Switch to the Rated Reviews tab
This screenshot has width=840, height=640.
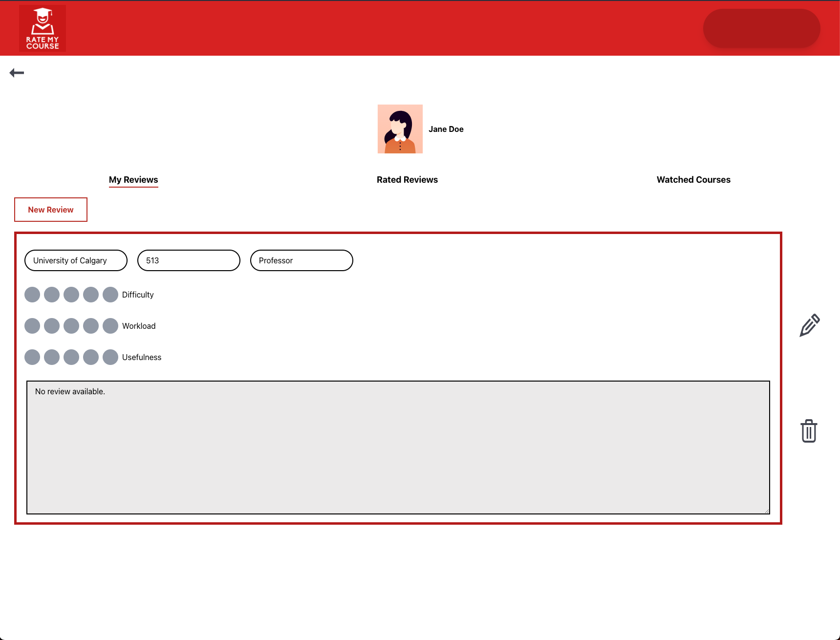point(407,180)
